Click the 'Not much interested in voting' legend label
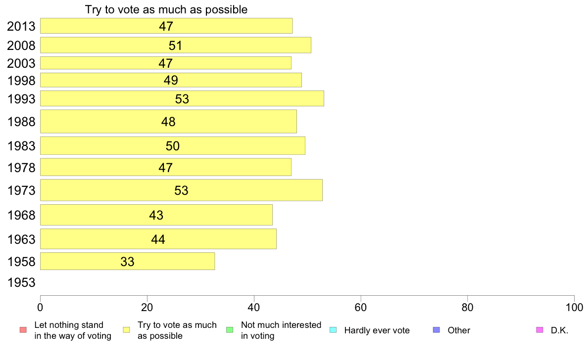Viewport: 588px width, 364px height. click(281, 330)
